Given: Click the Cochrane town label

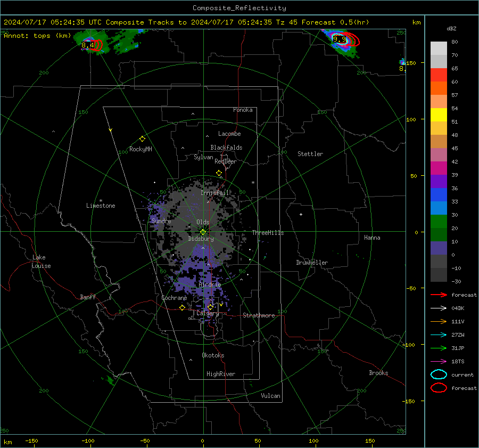Looking at the screenshot, I should [x=174, y=298].
